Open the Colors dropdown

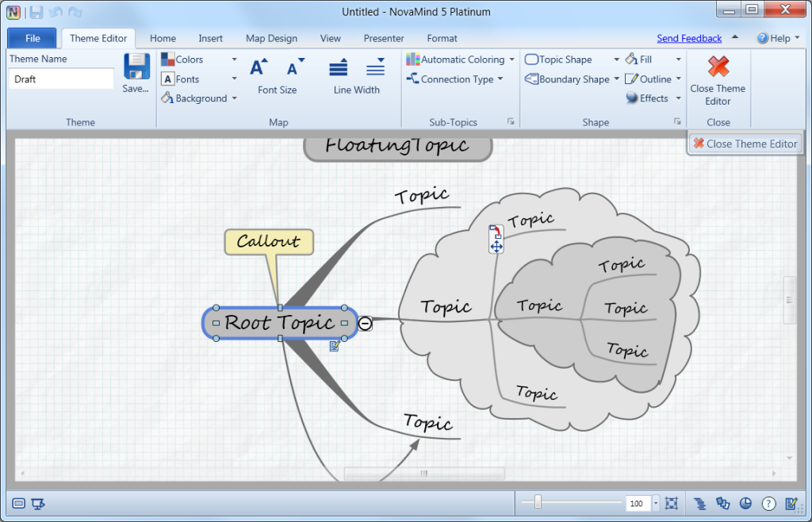click(x=199, y=59)
